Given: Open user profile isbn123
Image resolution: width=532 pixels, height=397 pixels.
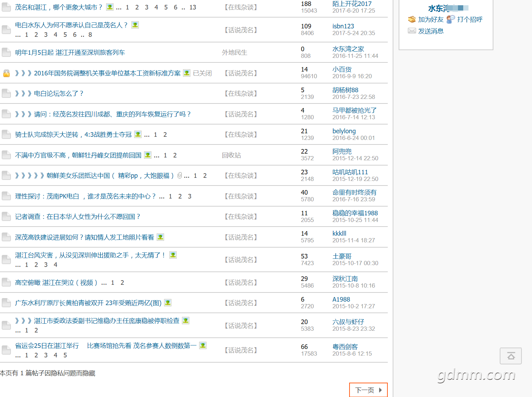Looking at the screenshot, I should pyautogui.click(x=343, y=26).
